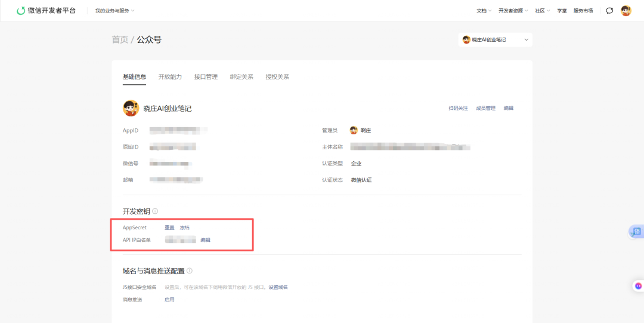Viewport: 644px width, 323px height.
Task: Expand the 社区 menu
Action: click(542, 11)
